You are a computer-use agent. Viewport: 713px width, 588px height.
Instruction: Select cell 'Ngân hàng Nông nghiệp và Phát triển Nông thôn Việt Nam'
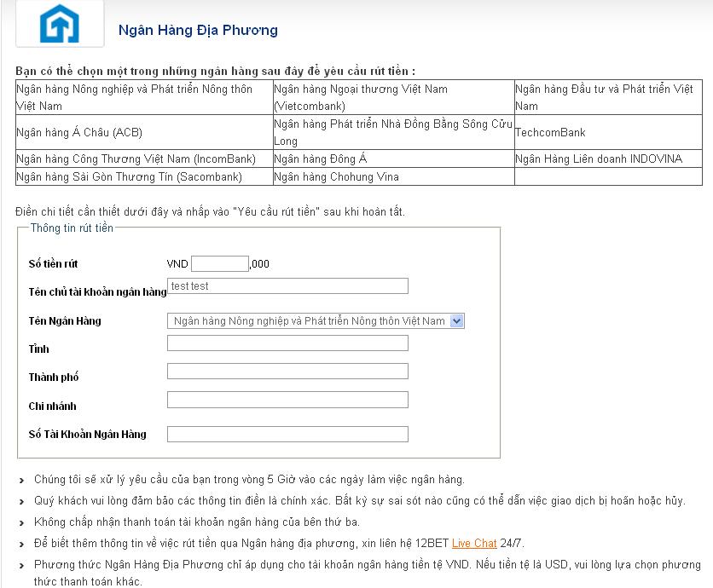point(144,97)
